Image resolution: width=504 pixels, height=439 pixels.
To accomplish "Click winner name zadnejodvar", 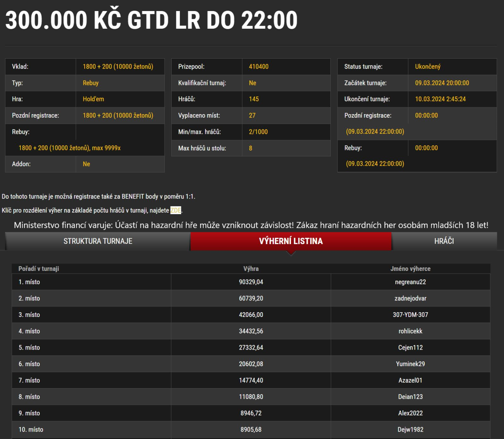I will tap(410, 298).
